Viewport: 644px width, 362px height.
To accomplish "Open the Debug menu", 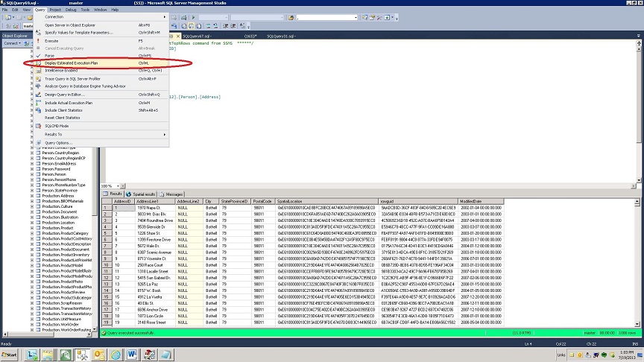I will pos(71,10).
